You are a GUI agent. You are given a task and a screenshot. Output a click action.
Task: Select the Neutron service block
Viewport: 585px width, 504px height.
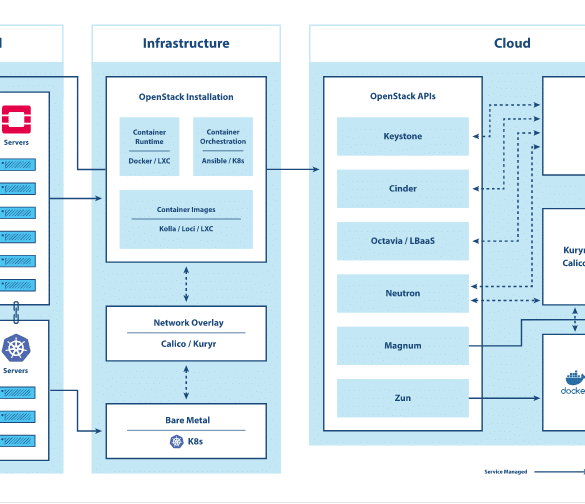tap(403, 293)
